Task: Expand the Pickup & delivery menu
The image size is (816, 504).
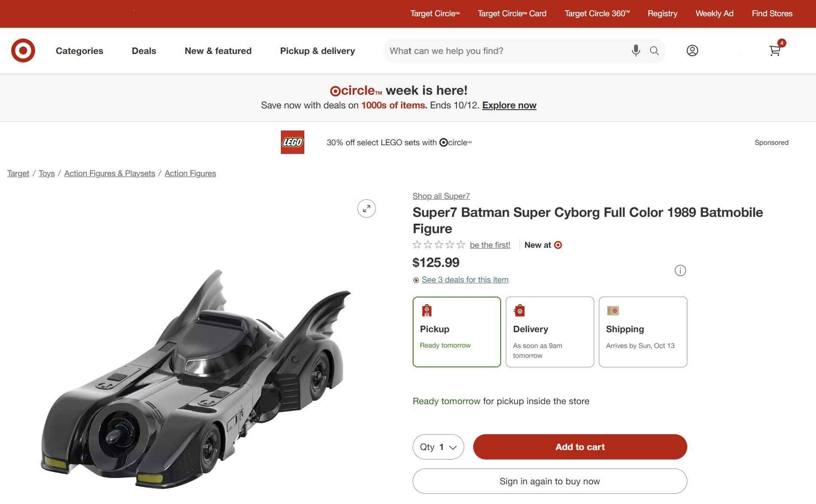Action: 317,51
